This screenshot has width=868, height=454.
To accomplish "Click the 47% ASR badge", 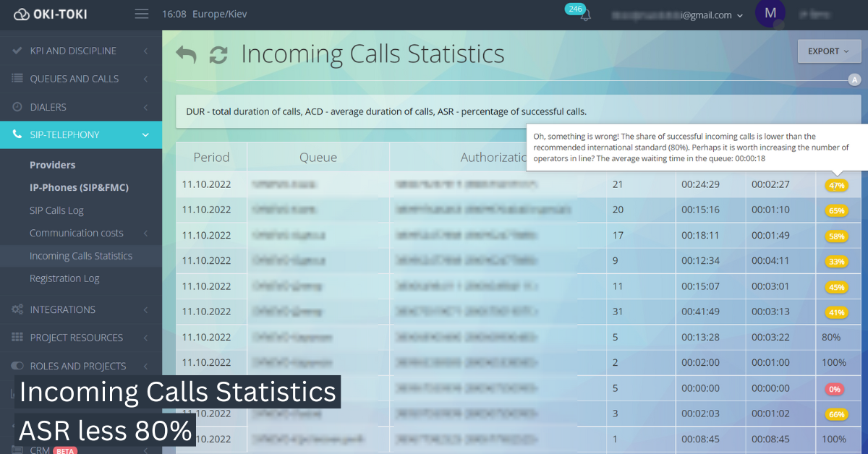I will coord(837,185).
